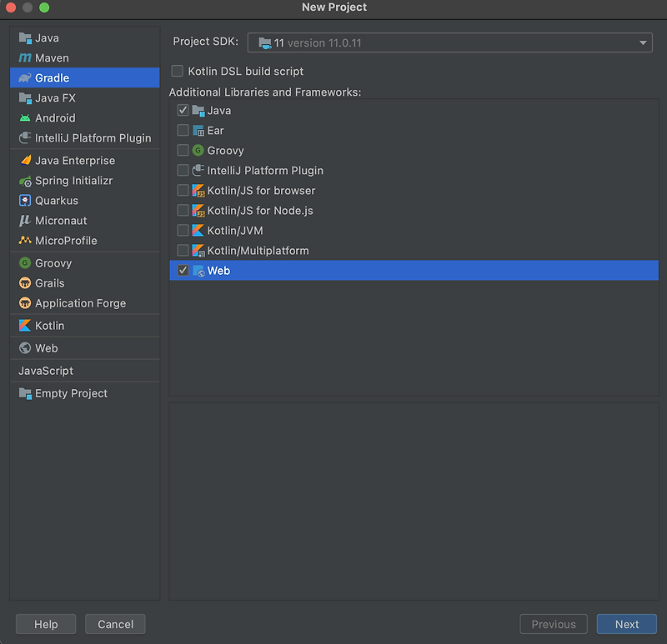Click the Gradle elephant icon
The image size is (667, 644).
tap(25, 77)
